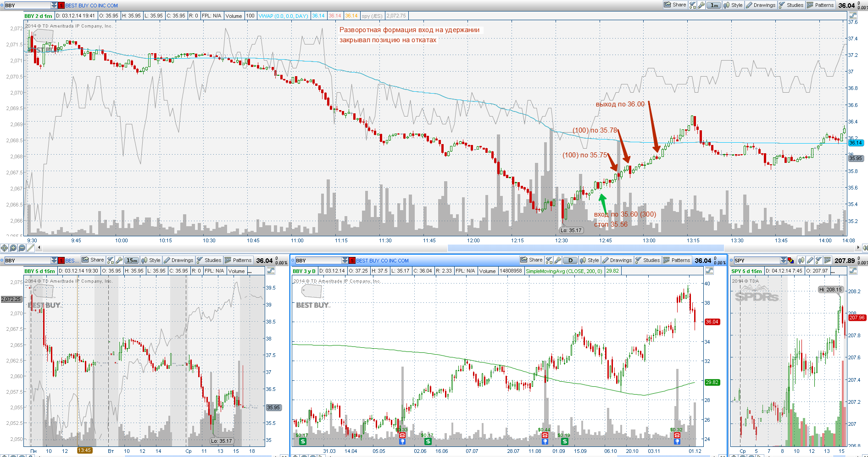Open Patterns icon in SPY chart
This screenshot has height=457, width=868.
[827, 260]
